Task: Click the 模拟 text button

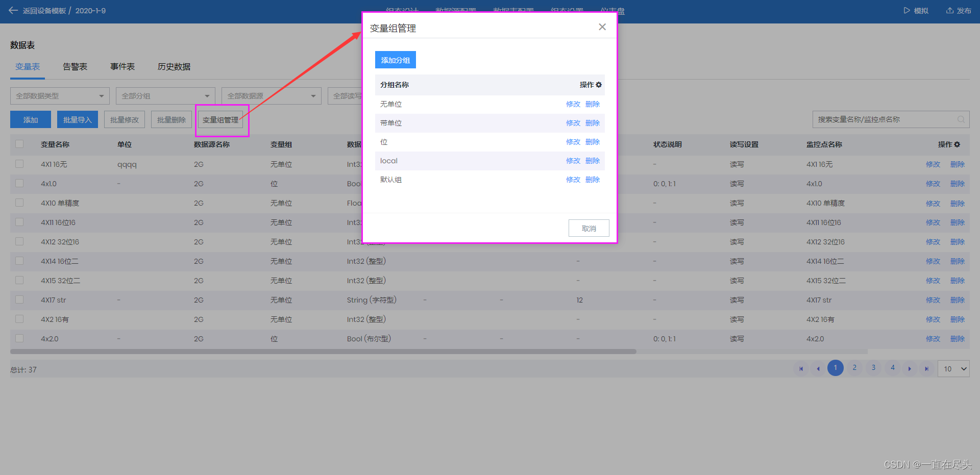Action: point(921,10)
